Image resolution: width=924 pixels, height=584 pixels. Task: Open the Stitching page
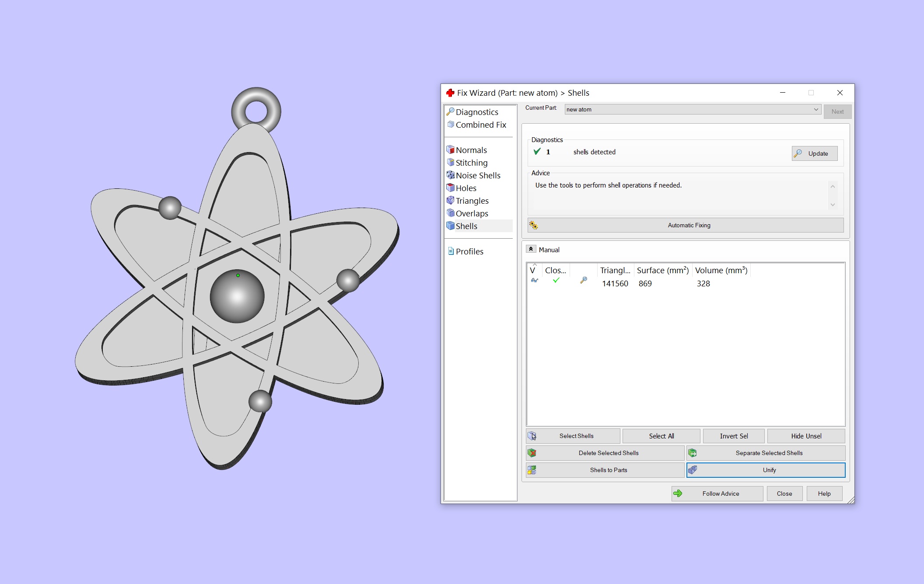471,163
